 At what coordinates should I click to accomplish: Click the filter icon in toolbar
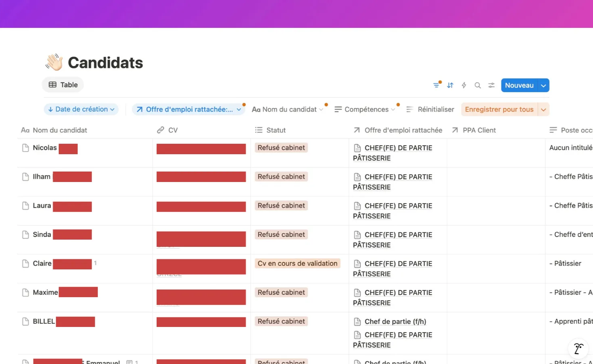[x=436, y=85]
